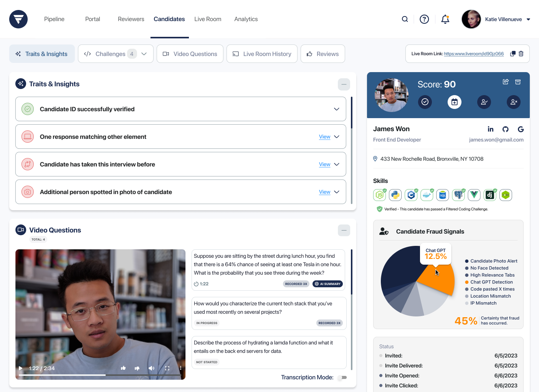Click AI Summary button on first question
Screen dimensions: 539x392
coord(327,284)
